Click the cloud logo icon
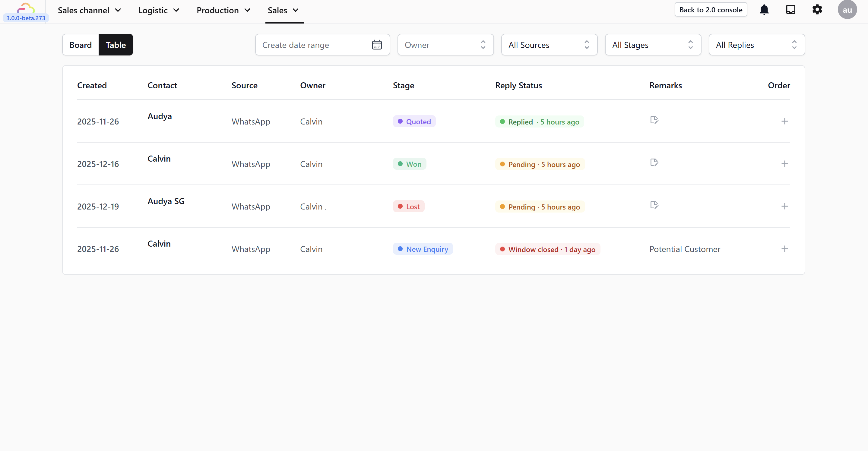Image resolution: width=868 pixels, height=451 pixels. 26,8
